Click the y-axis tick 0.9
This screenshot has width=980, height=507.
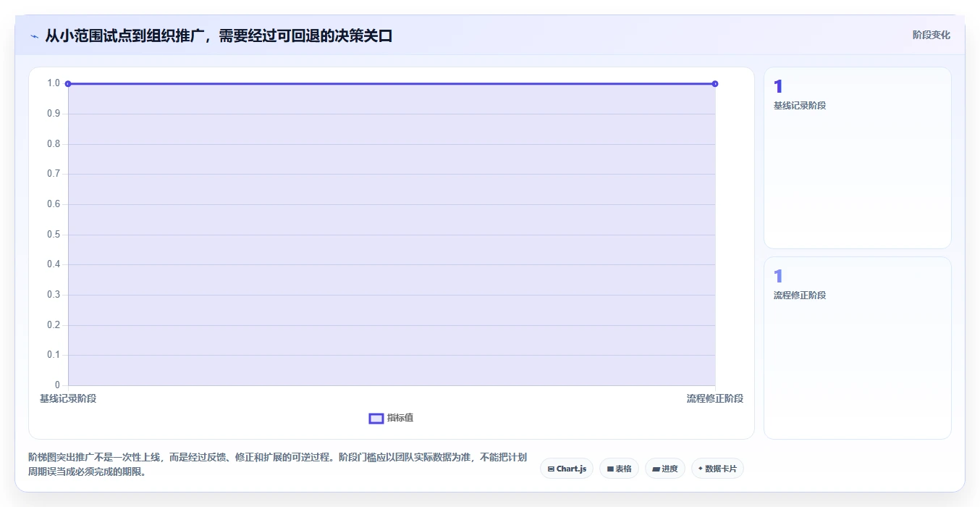[x=54, y=114]
